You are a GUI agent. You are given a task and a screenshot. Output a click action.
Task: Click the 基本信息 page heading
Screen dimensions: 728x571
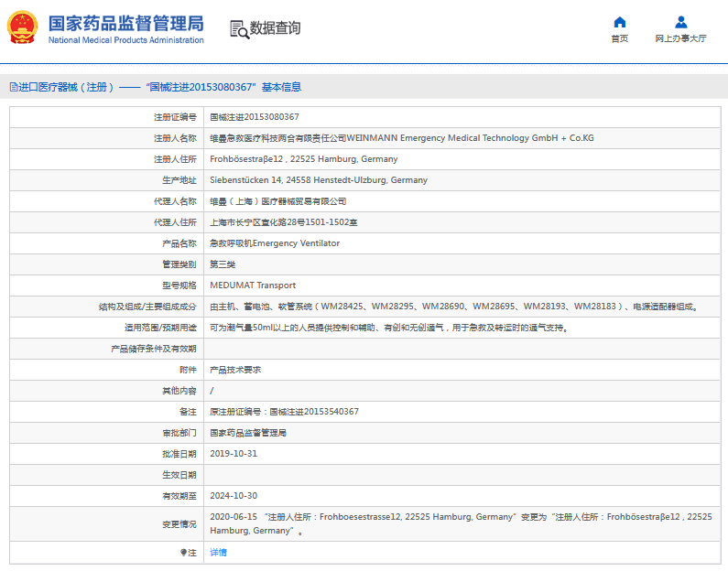(x=281, y=87)
